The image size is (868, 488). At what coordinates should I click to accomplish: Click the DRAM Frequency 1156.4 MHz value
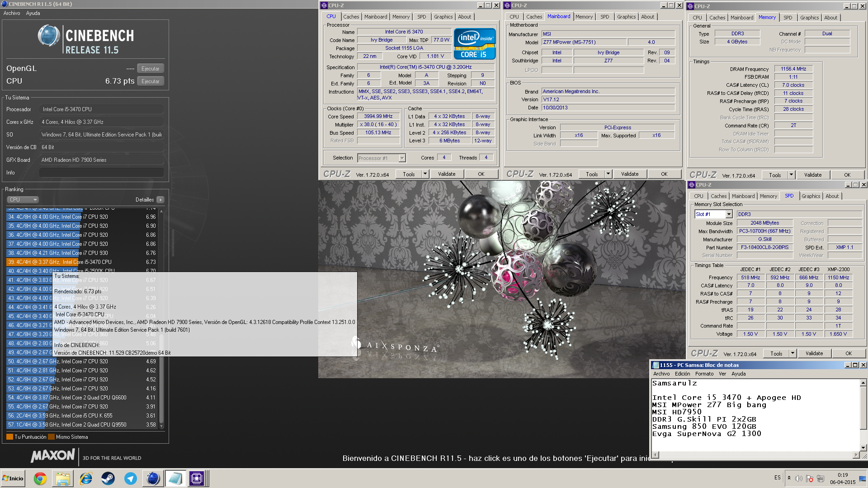click(793, 69)
